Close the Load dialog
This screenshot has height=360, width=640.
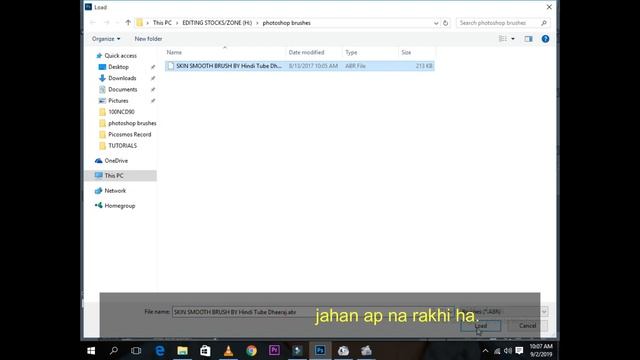549,7
